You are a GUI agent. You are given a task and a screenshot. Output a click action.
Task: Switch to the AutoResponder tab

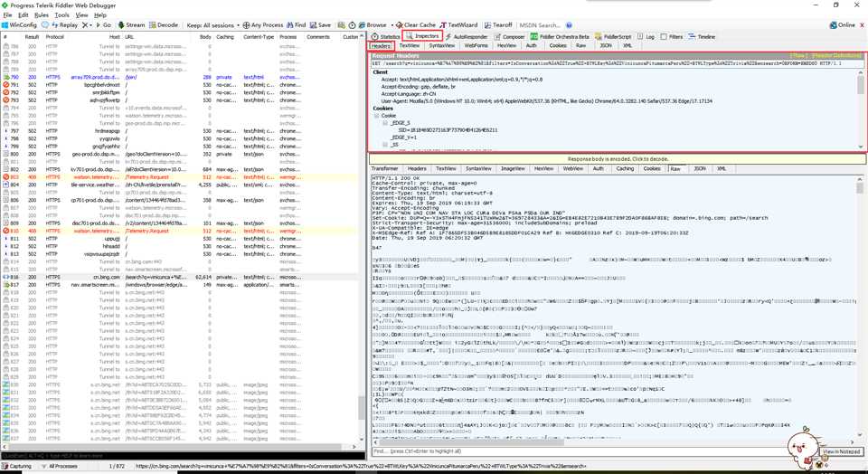point(467,36)
